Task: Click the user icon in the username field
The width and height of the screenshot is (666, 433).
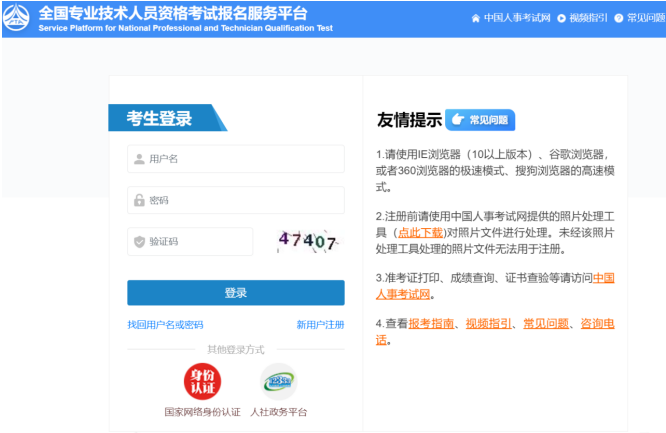Action: [139, 159]
